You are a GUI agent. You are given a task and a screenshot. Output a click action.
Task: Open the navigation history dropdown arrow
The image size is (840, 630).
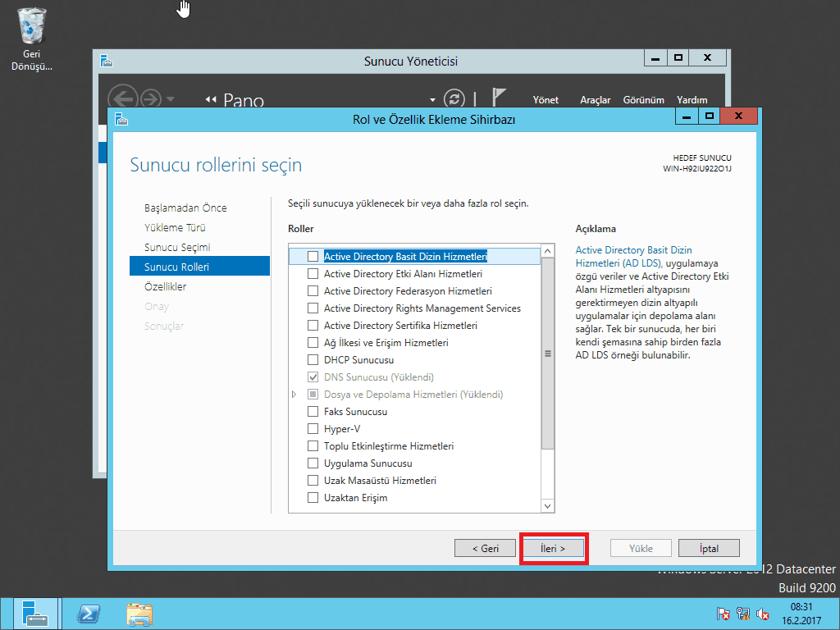(170, 99)
